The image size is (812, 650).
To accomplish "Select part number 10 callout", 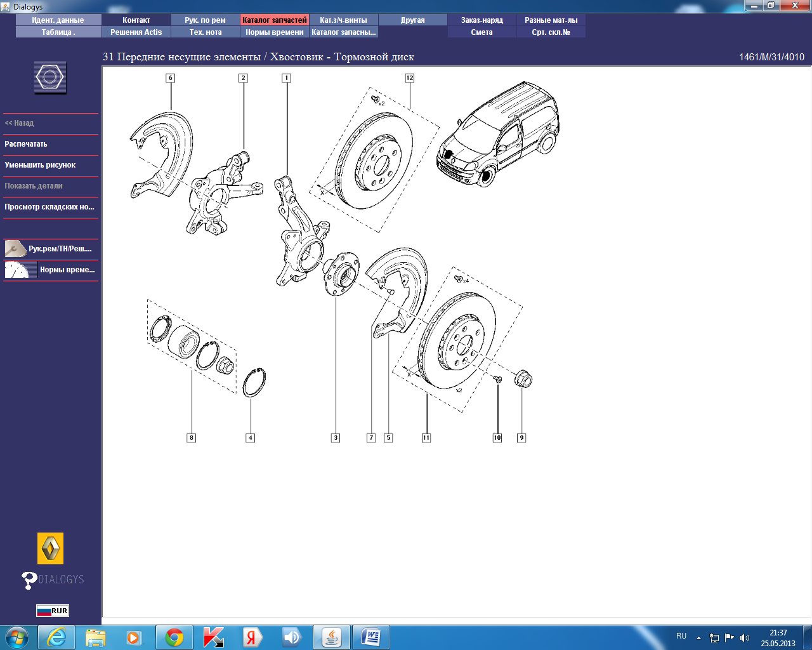I will [497, 438].
